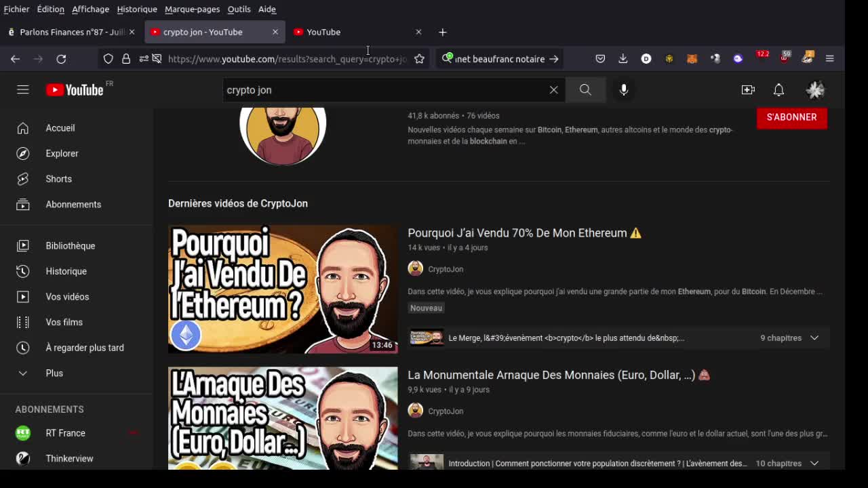Click the padlock site info icon
Screen dimensions: 868x488
[125, 59]
